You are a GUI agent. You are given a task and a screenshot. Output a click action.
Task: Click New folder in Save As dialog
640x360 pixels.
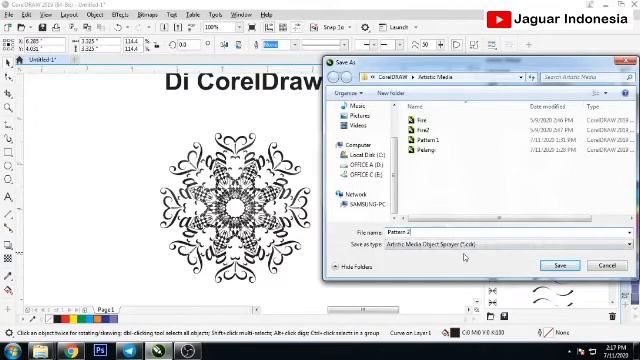(391, 93)
